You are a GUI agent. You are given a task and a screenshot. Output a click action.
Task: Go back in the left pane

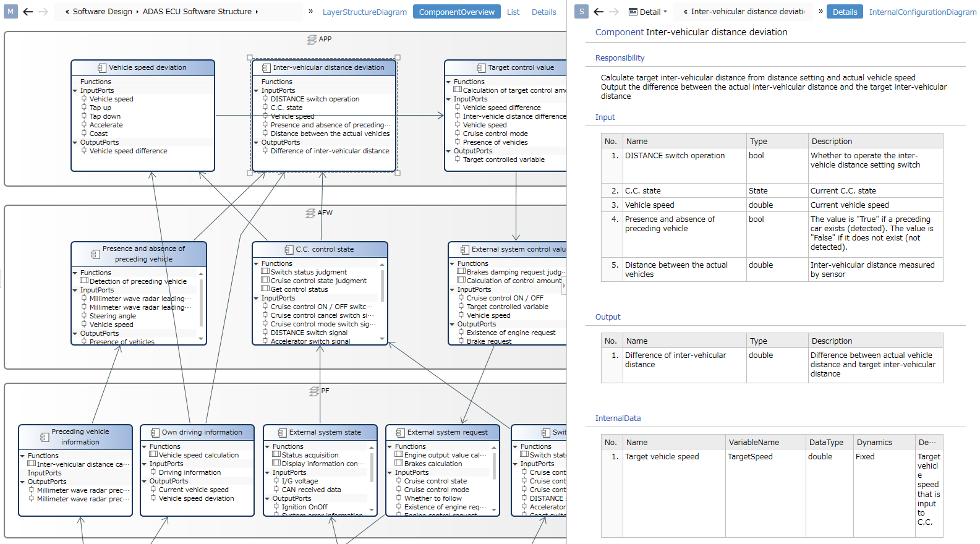point(28,11)
